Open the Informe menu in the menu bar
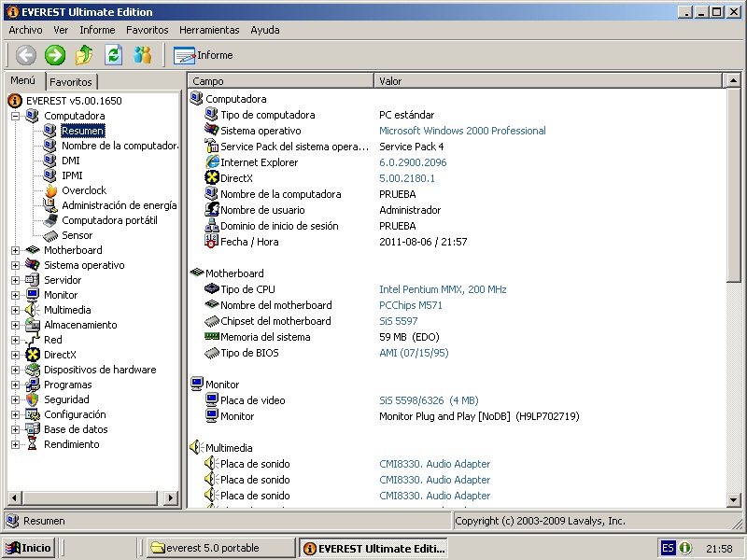This screenshot has height=560, width=747. click(97, 30)
